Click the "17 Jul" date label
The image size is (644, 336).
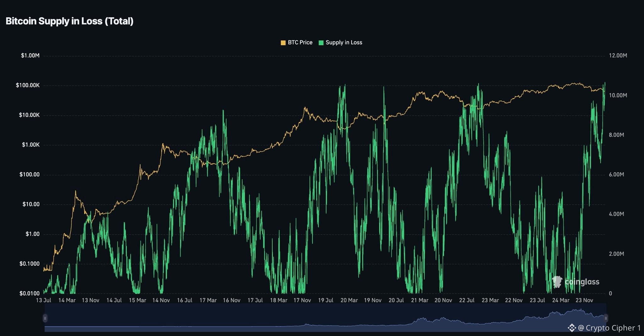click(x=255, y=300)
